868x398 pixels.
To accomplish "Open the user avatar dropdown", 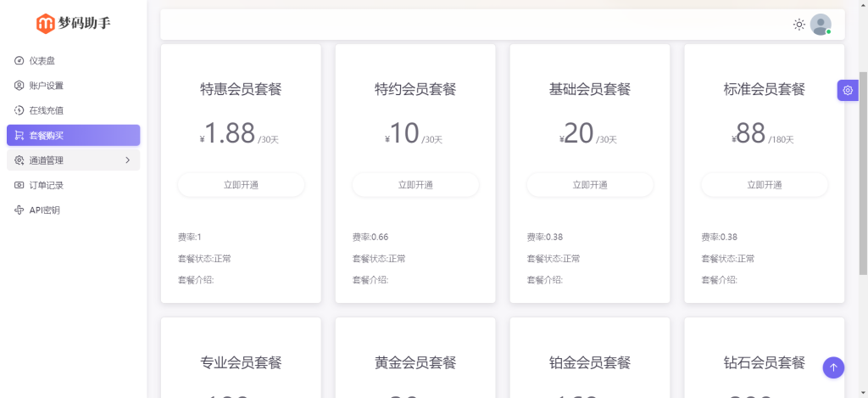I will coord(821,25).
